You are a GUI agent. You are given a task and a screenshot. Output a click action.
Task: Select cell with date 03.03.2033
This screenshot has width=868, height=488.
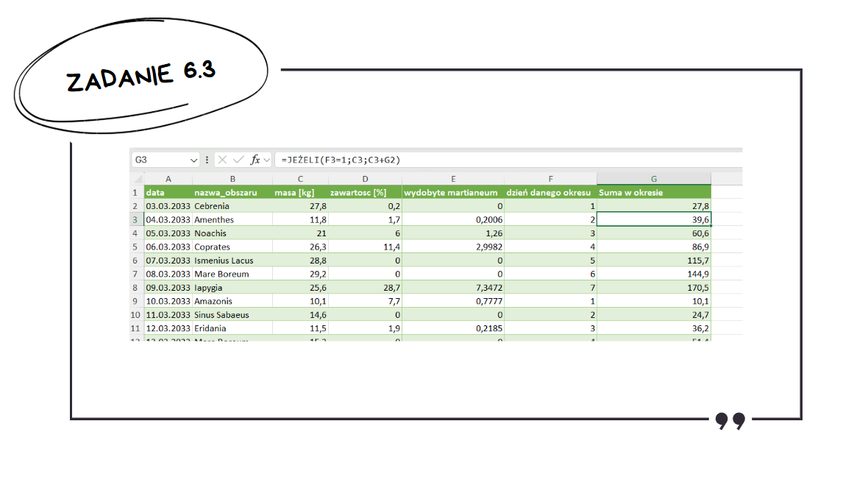coord(168,206)
